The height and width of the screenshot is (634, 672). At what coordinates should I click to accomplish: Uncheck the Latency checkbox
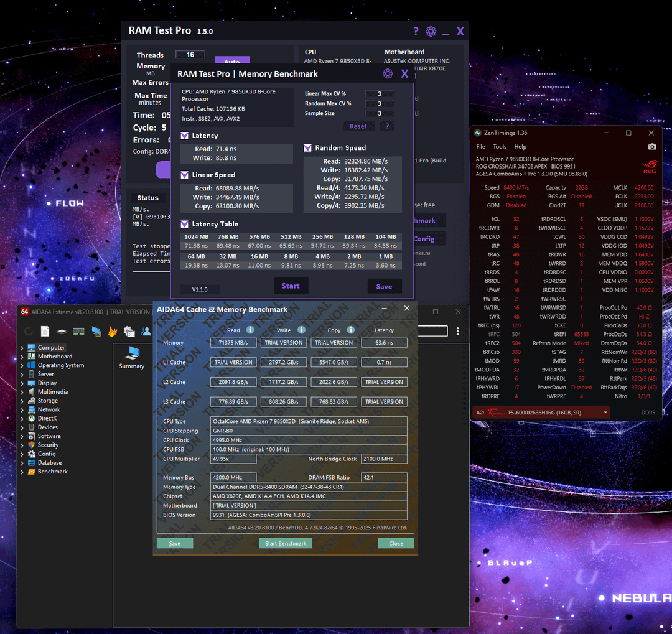(185, 136)
